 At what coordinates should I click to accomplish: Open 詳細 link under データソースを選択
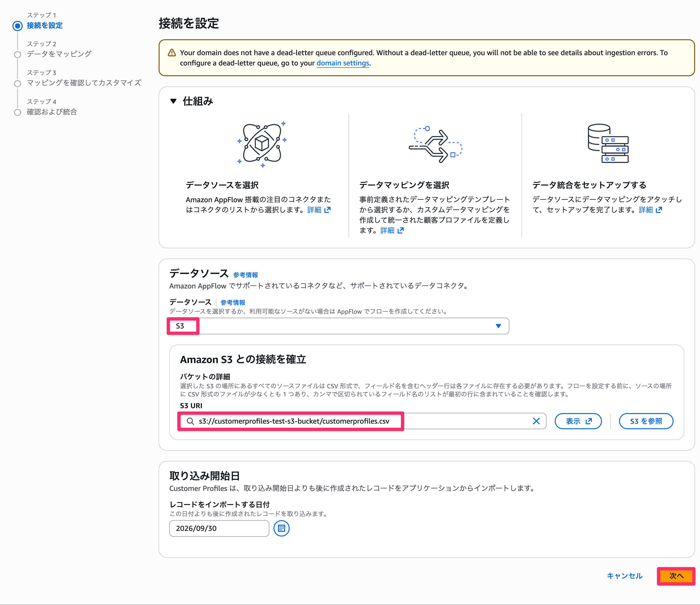click(314, 210)
